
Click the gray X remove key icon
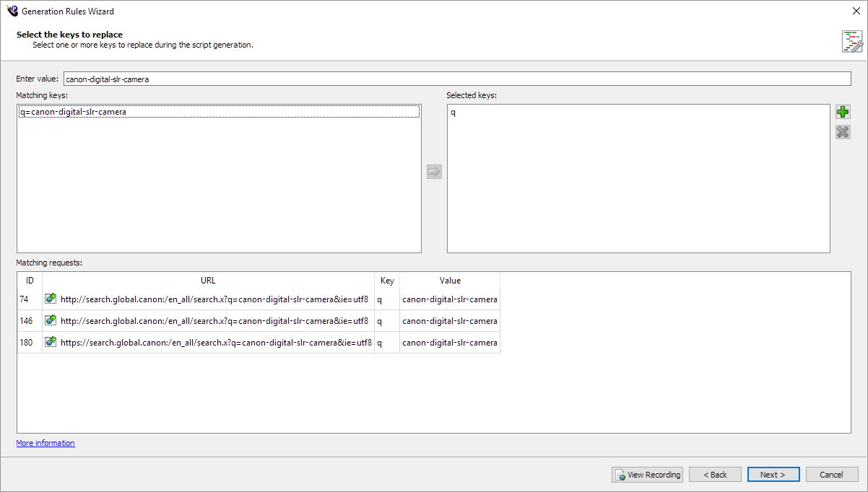[843, 132]
